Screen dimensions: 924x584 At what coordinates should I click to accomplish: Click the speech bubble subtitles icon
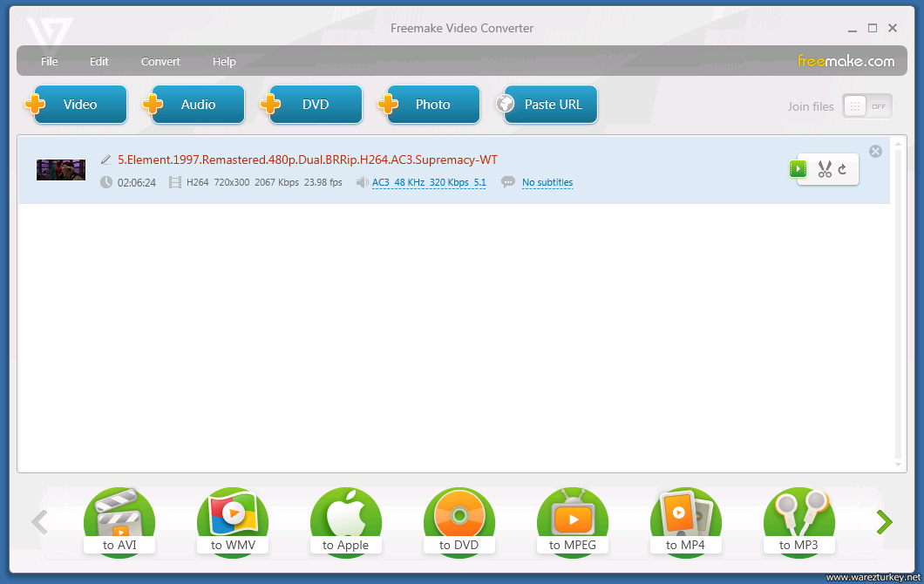point(507,182)
